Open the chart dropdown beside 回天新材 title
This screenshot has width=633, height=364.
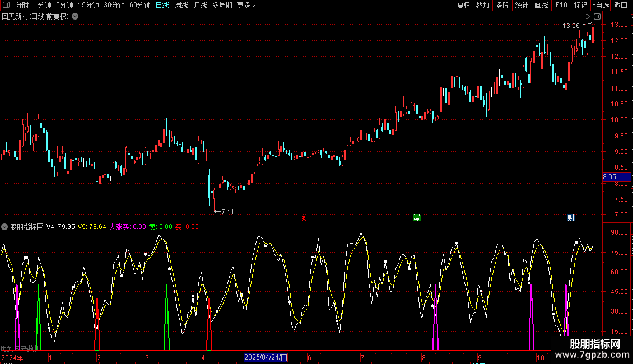[x=75, y=17]
